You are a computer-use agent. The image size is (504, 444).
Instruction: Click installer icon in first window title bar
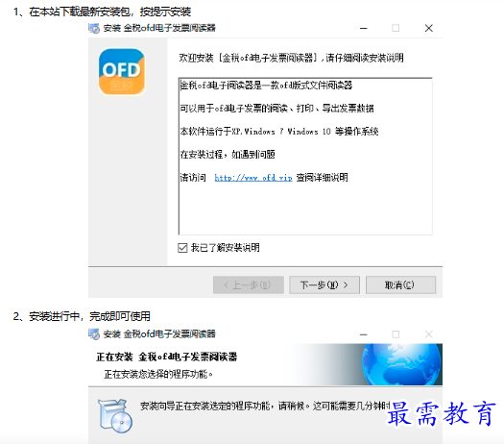pyautogui.click(x=94, y=28)
